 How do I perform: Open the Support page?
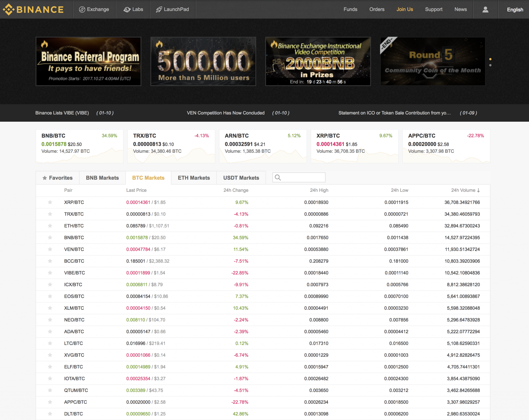[434, 9]
